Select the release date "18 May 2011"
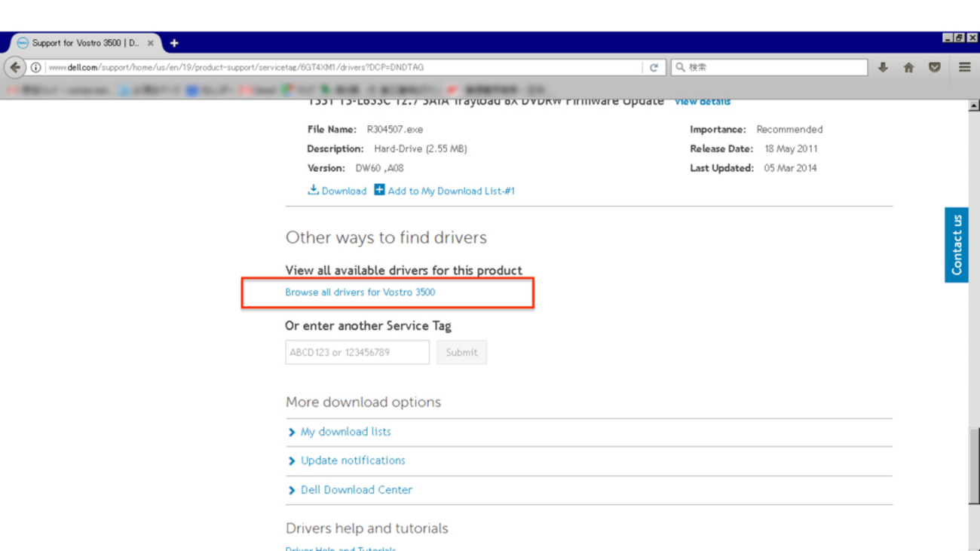The image size is (980, 551). (791, 149)
